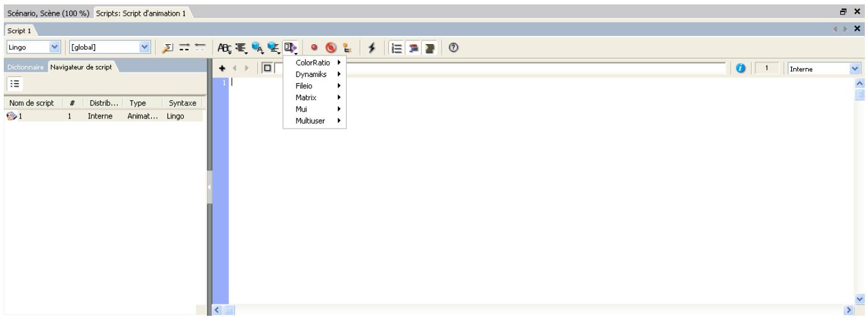
Task: Sort by Syntaxe column header
Action: [183, 103]
